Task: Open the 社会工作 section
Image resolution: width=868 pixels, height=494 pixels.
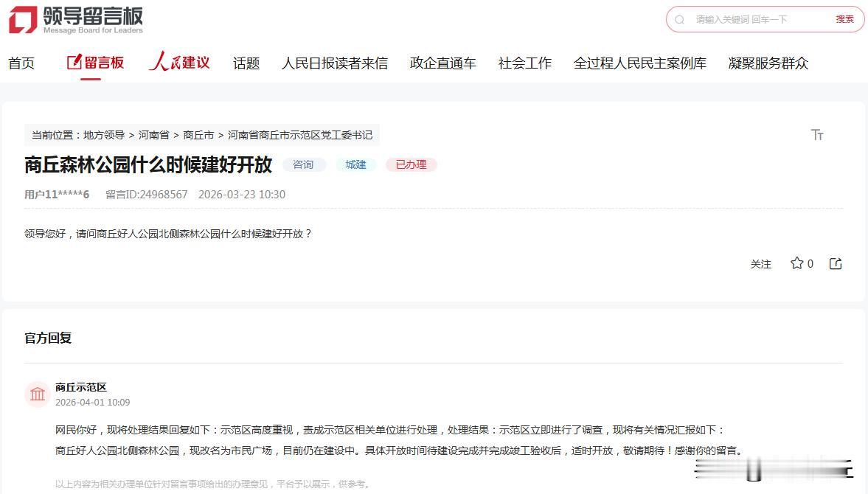Action: (x=524, y=63)
